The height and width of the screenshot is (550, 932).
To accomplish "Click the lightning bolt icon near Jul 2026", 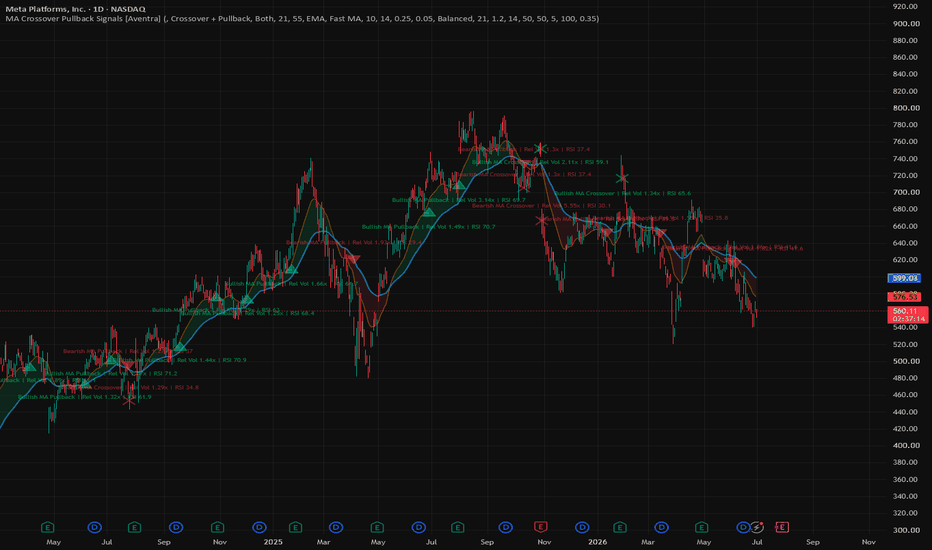I will pyautogui.click(x=756, y=527).
